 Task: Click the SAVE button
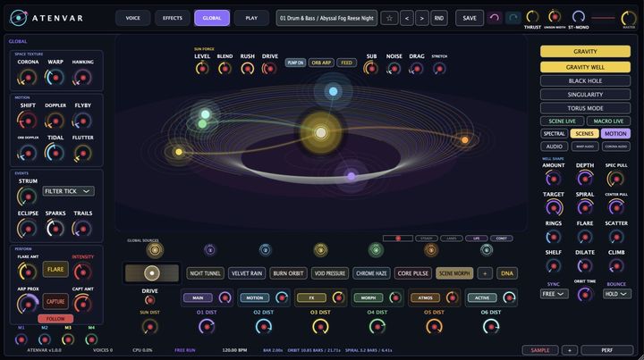click(x=470, y=18)
